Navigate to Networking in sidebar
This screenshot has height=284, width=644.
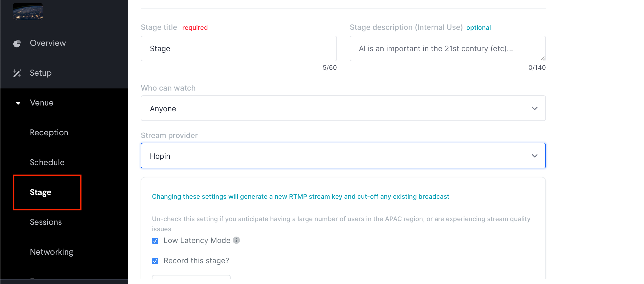(52, 252)
